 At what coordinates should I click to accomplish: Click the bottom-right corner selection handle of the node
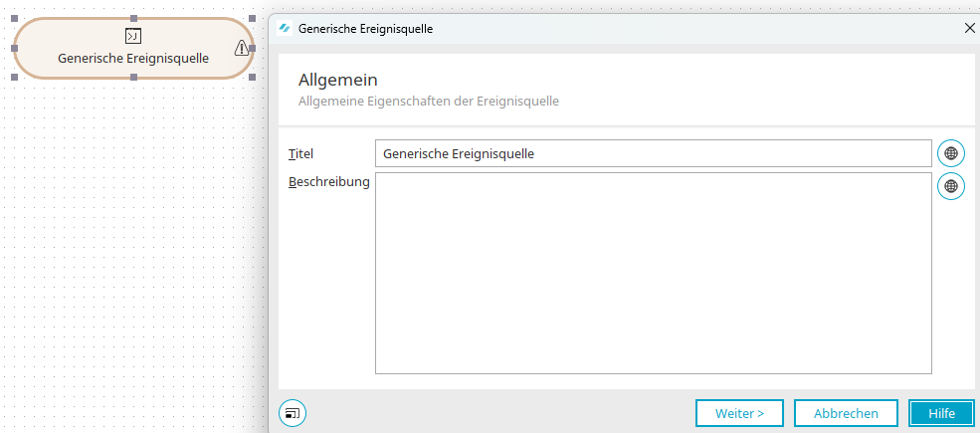coord(253,77)
